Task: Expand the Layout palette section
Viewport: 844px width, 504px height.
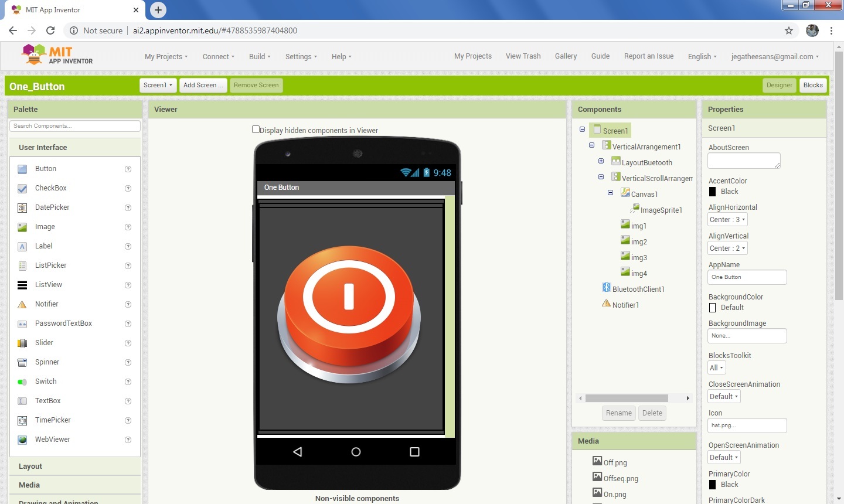Action: (75, 466)
